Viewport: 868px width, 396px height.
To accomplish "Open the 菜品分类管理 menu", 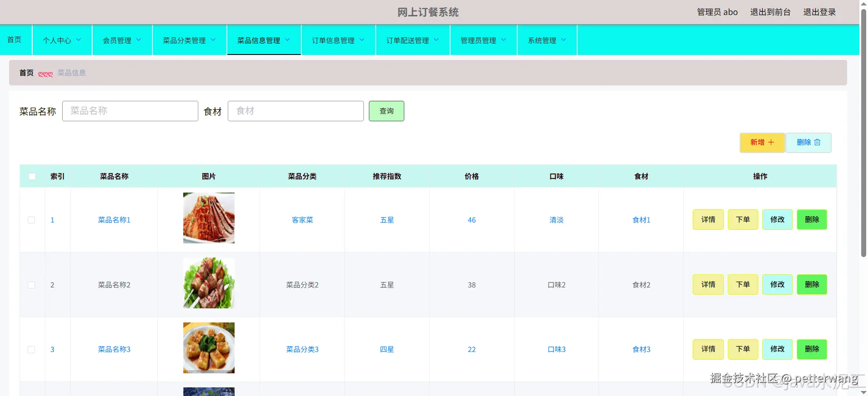I will click(x=190, y=40).
